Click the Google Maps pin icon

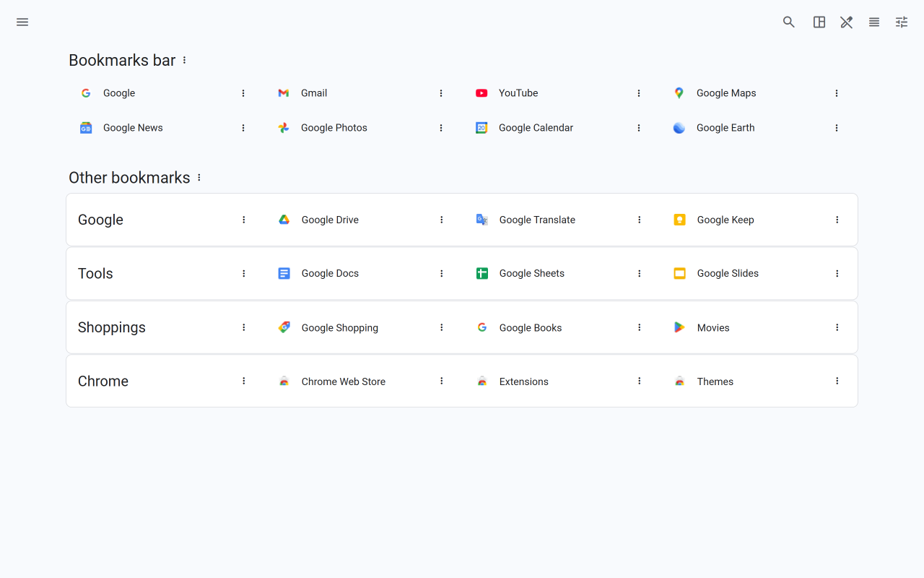[679, 93]
